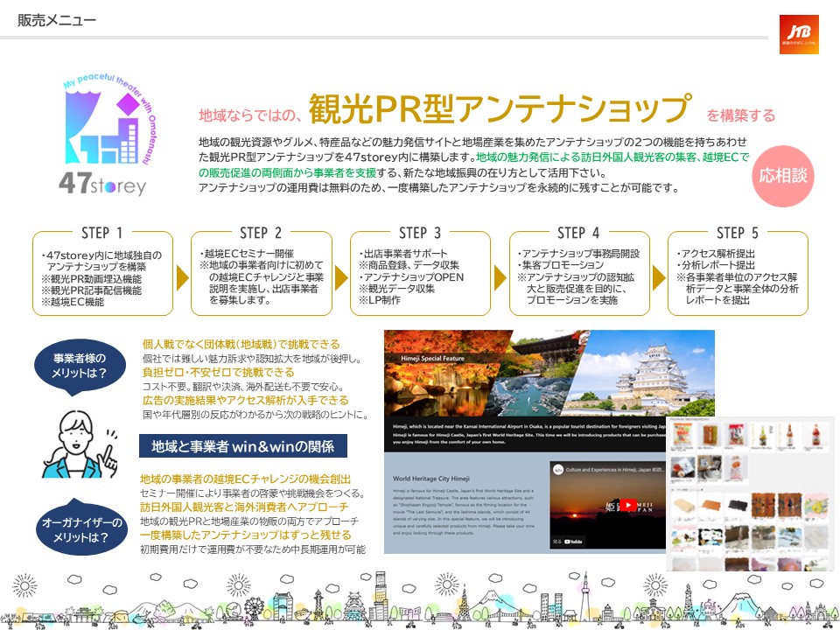The width and height of the screenshot is (840, 630).
Task: Select the ・アンテナショップ事務局開設 line
Action: coord(578,254)
